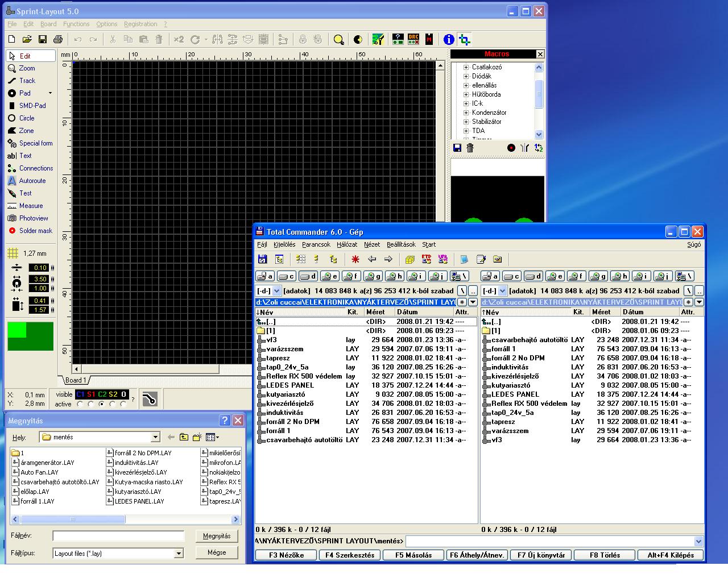Viewport: 728px width, 582px height.
Task: Open the Parancsok menu in Total Commander
Action: tap(316, 244)
